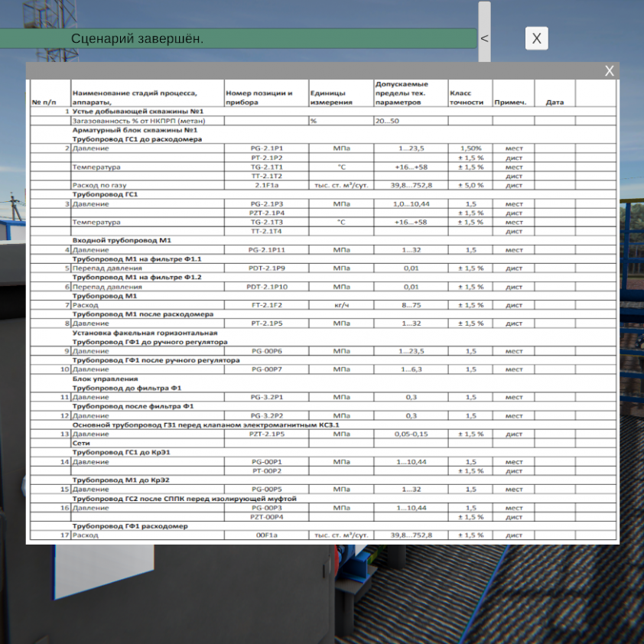Viewport: 644px width, 644px height.
Task: Click instrument tag TT-2.1T4
Action: tap(267, 231)
